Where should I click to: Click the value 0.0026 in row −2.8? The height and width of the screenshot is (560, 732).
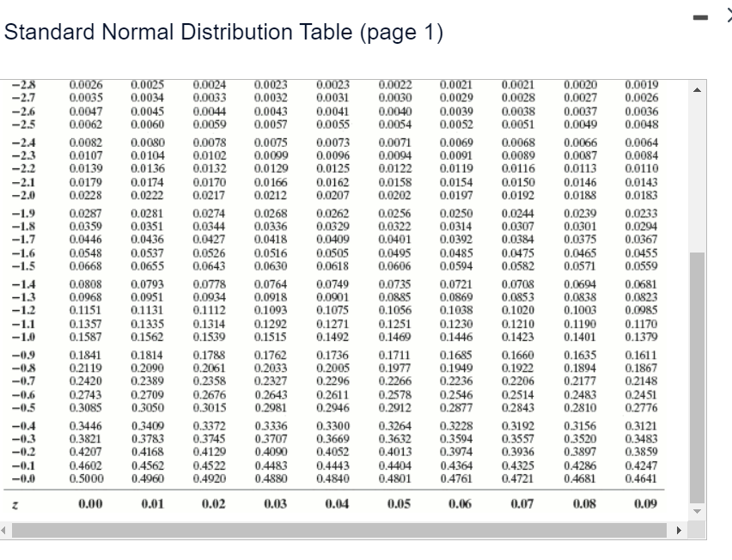86,85
